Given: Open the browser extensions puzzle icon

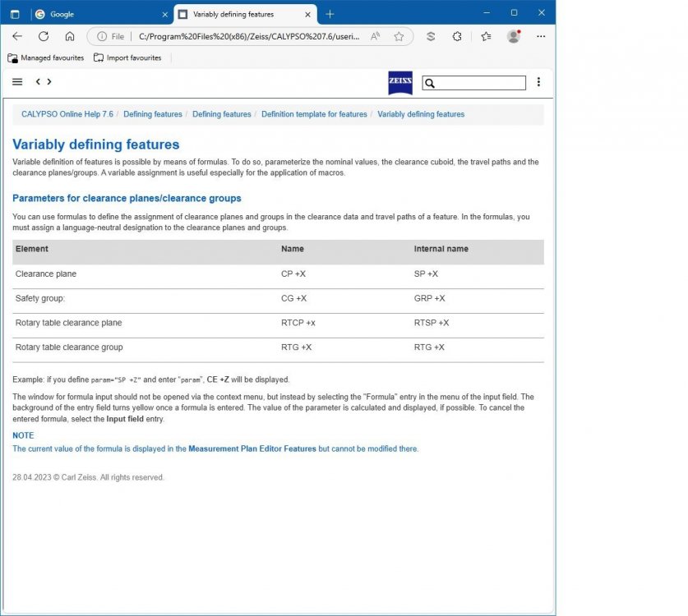Looking at the screenshot, I should pyautogui.click(x=457, y=36).
